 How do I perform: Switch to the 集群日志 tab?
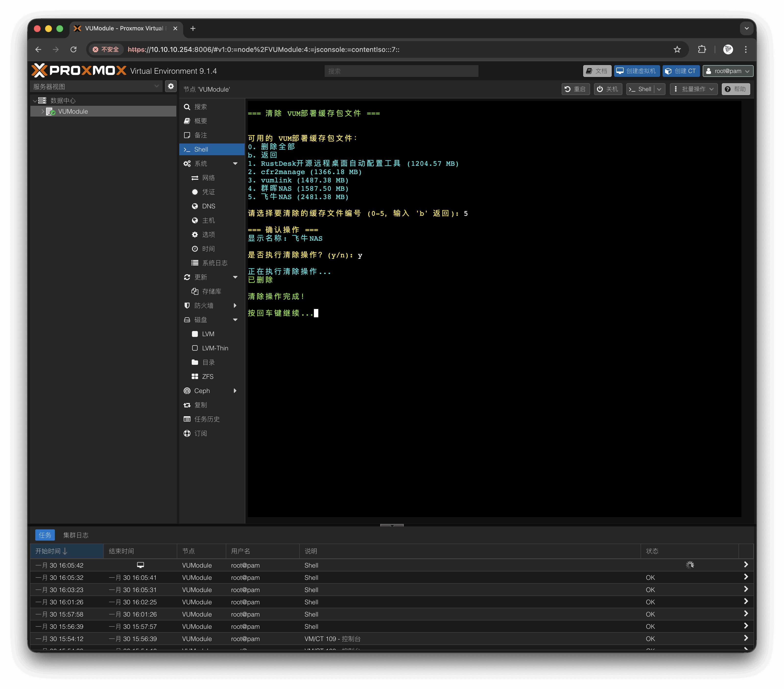(76, 535)
